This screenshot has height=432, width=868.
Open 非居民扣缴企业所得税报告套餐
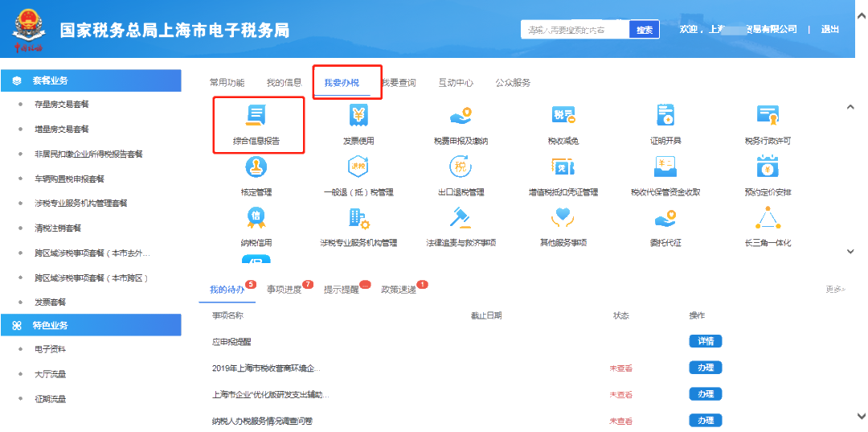click(x=88, y=154)
